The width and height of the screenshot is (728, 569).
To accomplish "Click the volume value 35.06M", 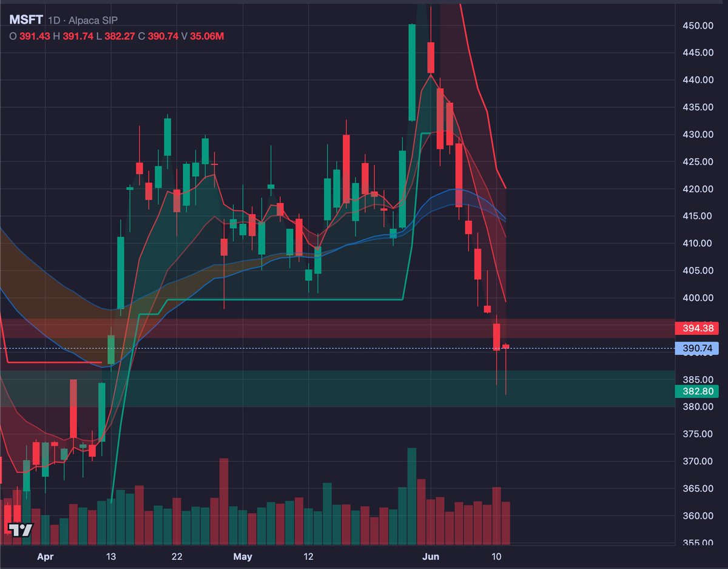I will click(207, 36).
